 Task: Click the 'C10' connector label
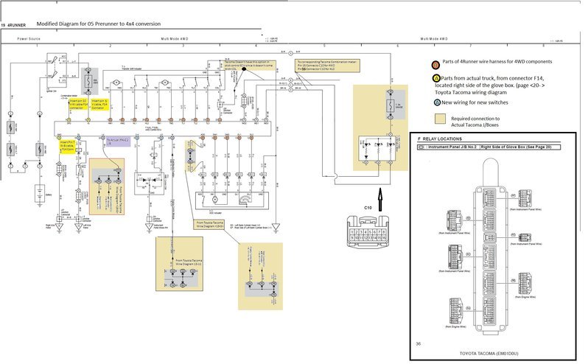(368, 207)
